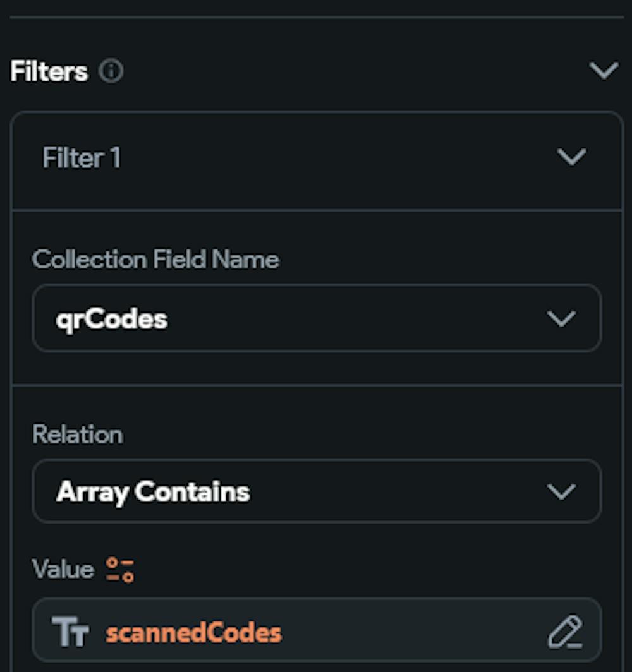Select the Filter 1 title text
Viewport: 632px width, 672px height.
point(82,157)
